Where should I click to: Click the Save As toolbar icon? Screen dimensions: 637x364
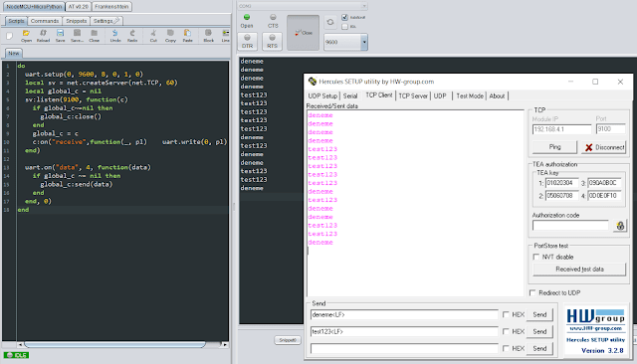(x=78, y=36)
